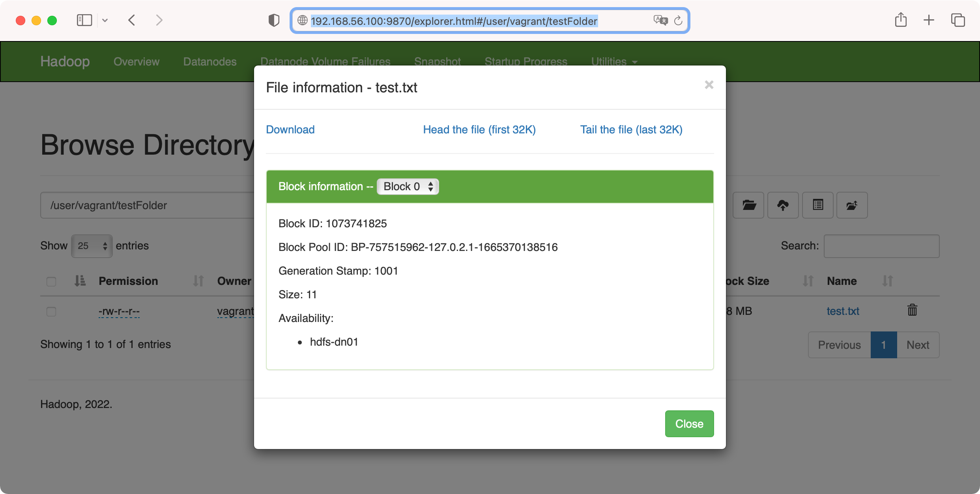Open the Datanodes navbar tab

coord(209,62)
